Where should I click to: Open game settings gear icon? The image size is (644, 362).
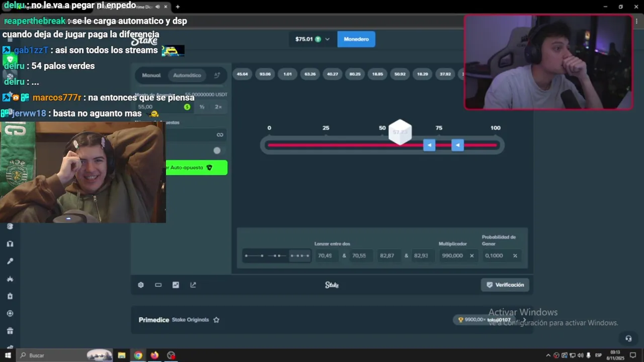pos(141,285)
